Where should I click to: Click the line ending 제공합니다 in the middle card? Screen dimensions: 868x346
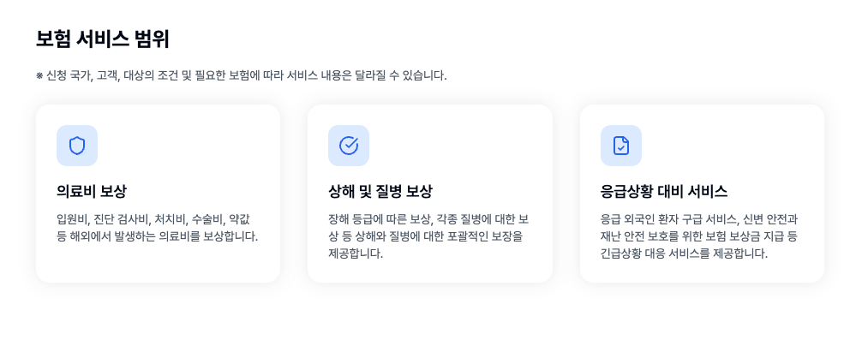tap(355, 254)
